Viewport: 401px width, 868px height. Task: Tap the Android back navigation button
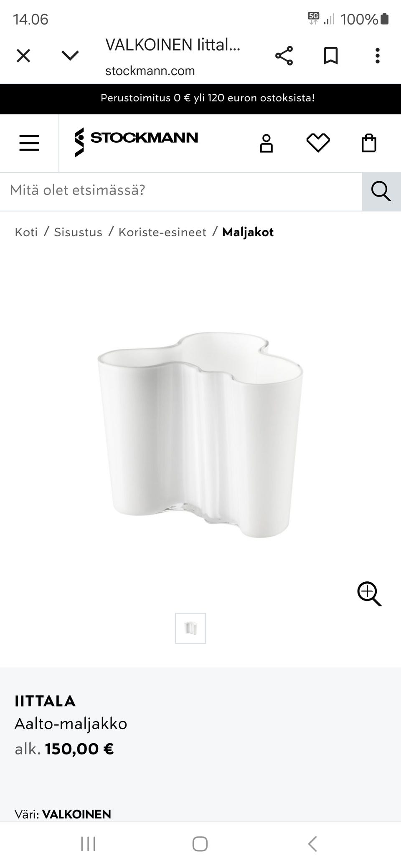tap(312, 844)
